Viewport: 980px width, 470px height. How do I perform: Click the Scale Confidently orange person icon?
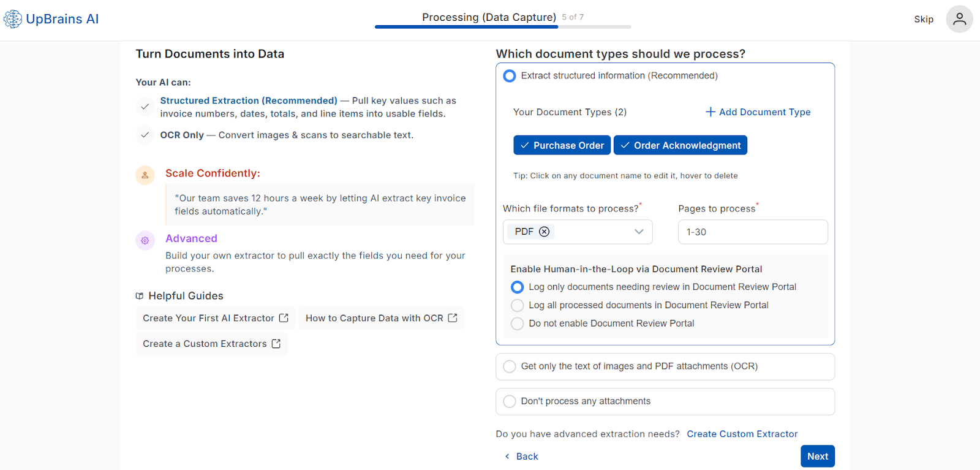(145, 175)
